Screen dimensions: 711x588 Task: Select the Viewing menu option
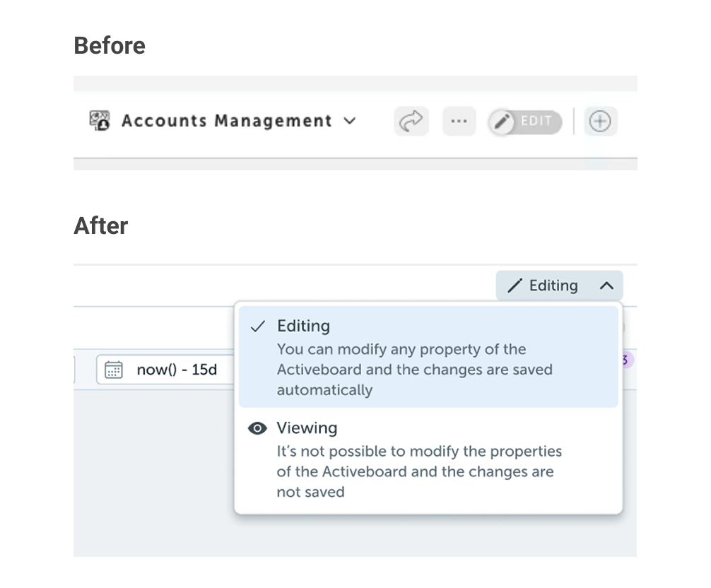click(x=307, y=428)
